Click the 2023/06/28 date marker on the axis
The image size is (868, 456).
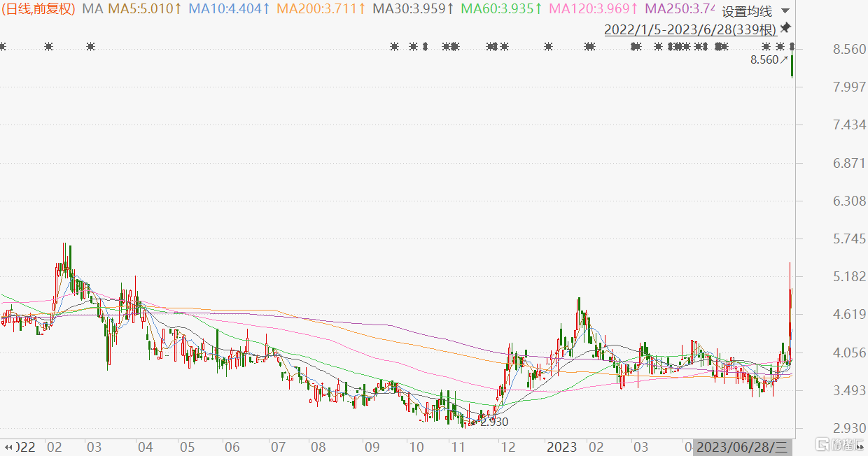click(x=743, y=446)
